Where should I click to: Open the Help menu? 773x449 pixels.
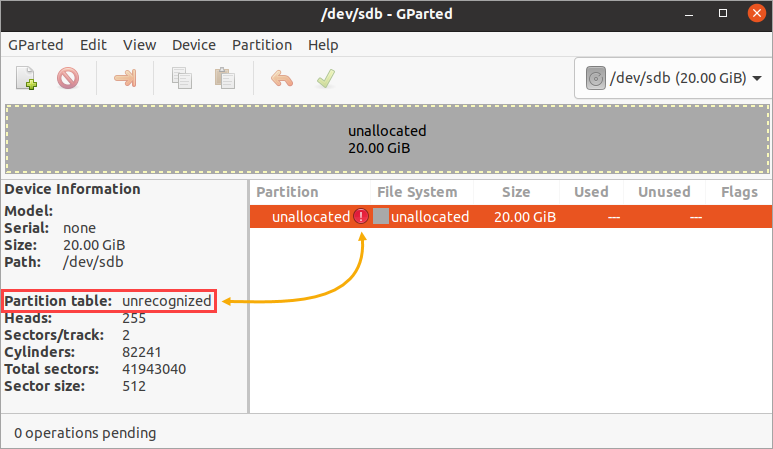click(x=323, y=45)
